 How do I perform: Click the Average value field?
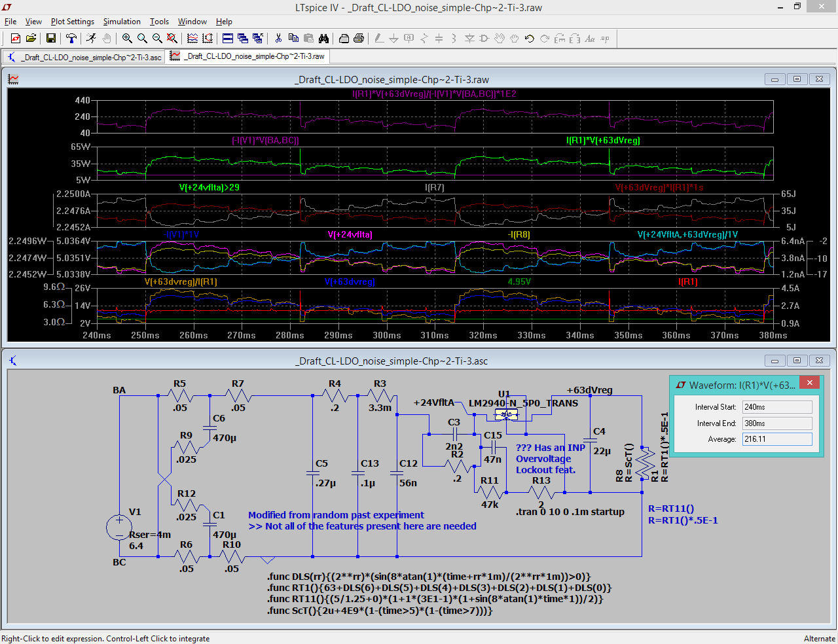(777, 439)
